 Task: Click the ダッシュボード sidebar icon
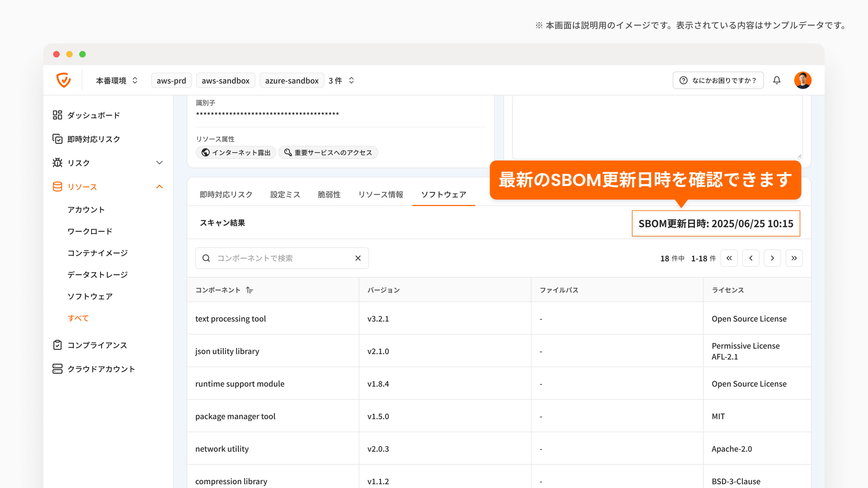pyautogui.click(x=57, y=115)
